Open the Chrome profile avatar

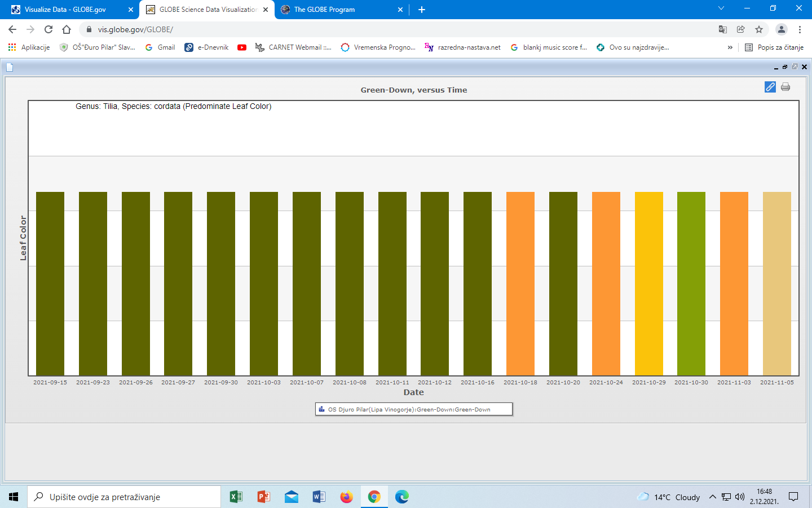781,29
